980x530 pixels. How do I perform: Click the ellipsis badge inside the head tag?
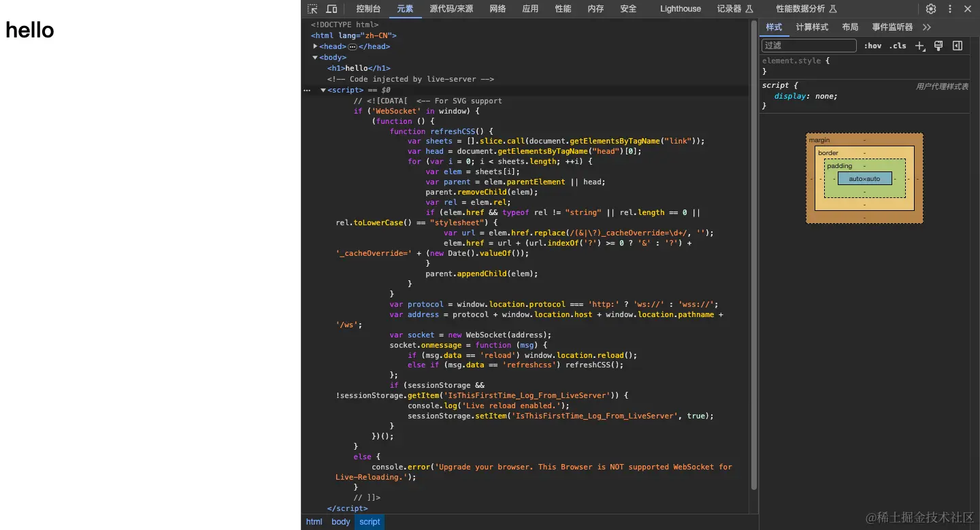(x=353, y=47)
